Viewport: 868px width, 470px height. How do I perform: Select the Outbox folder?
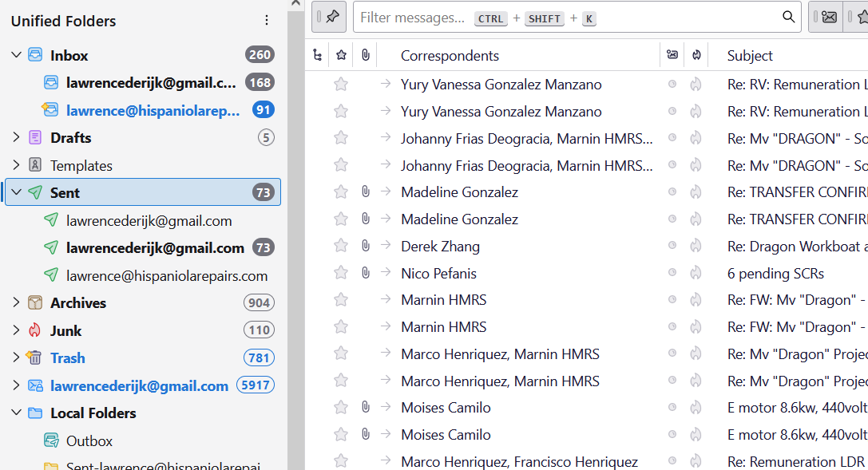point(143,440)
